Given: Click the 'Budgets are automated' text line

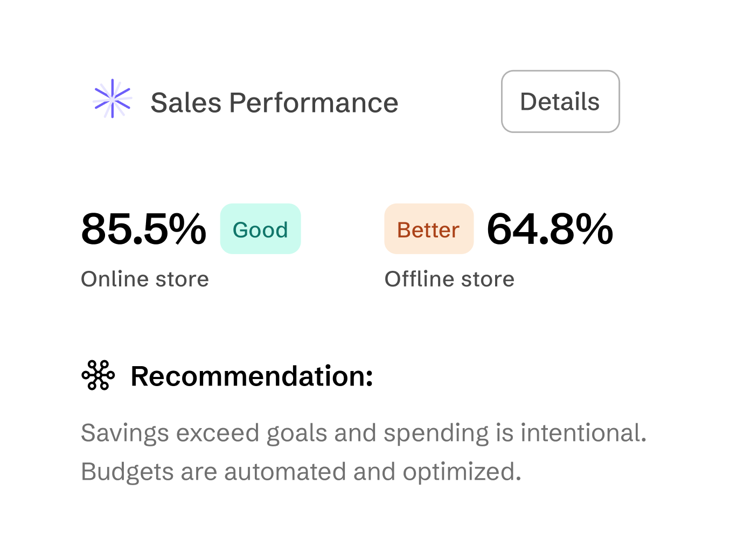Looking at the screenshot, I should coord(301,472).
